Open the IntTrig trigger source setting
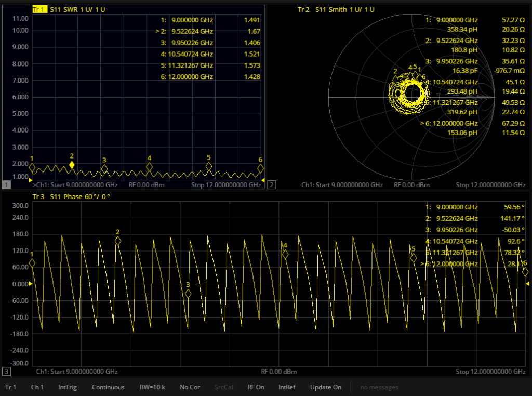The height and width of the screenshot is (396, 532). click(x=68, y=387)
